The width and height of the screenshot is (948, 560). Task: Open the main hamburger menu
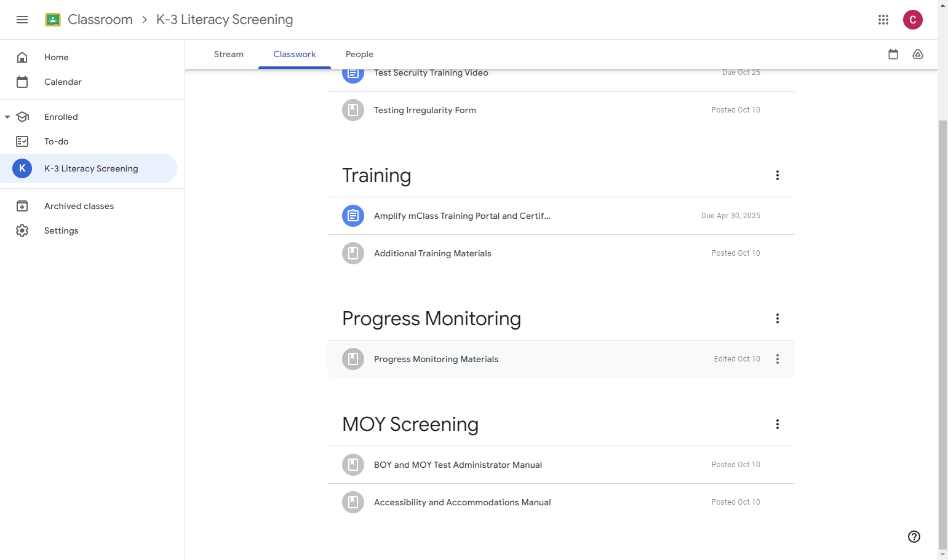(22, 20)
